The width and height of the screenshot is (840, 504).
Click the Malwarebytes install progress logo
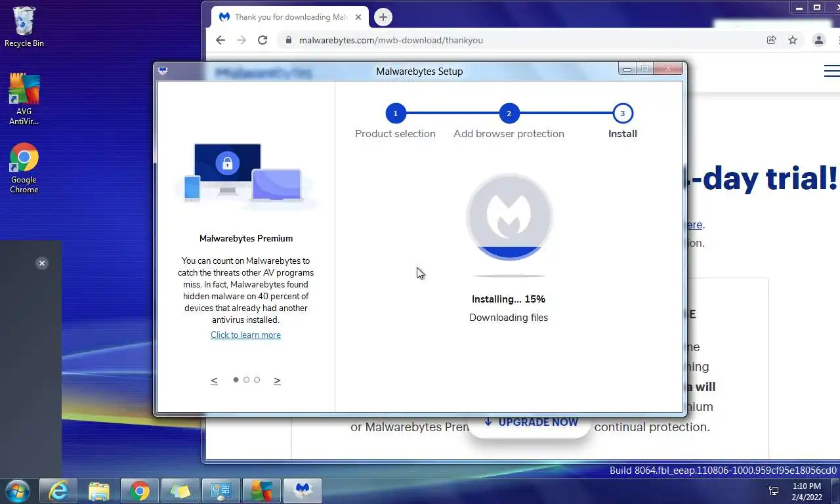[x=509, y=217]
